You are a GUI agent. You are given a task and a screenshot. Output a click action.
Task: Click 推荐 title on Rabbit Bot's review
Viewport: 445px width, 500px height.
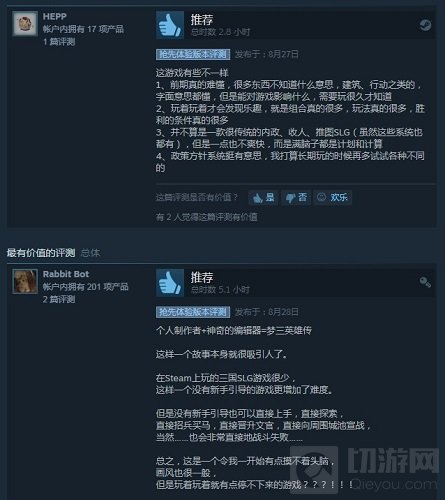(x=202, y=277)
